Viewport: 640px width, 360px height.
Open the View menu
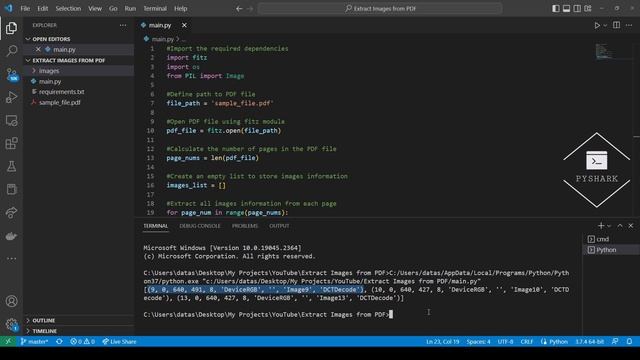[x=95, y=9]
